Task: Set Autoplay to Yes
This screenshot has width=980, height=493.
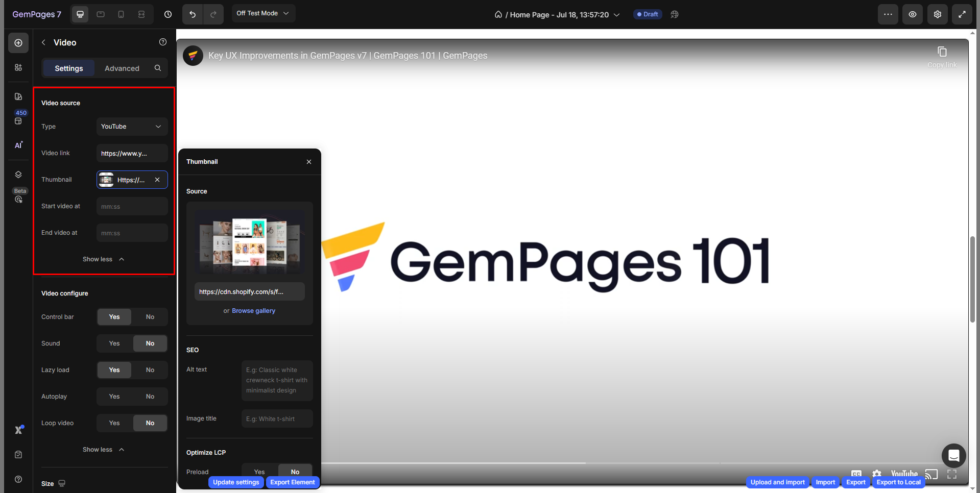Action: (x=114, y=397)
